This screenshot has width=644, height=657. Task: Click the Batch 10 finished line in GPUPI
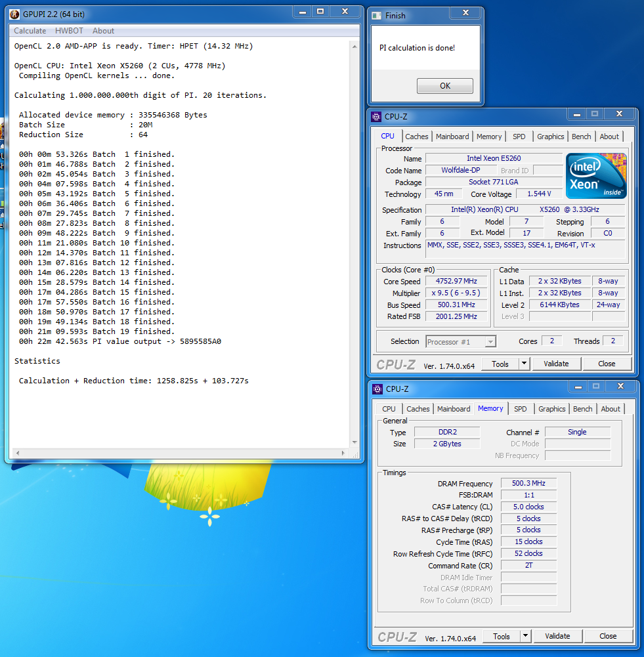[x=97, y=243]
